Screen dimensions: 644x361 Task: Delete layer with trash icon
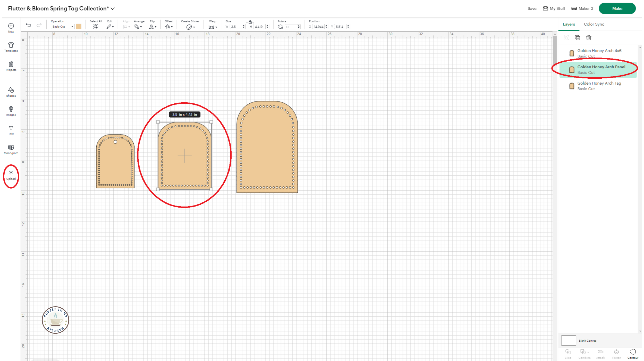589,38
